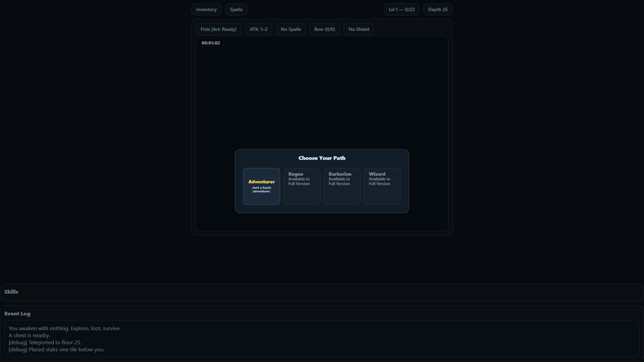
Task: Click the ATK: 1–2 stat badge
Action: click(x=258, y=29)
